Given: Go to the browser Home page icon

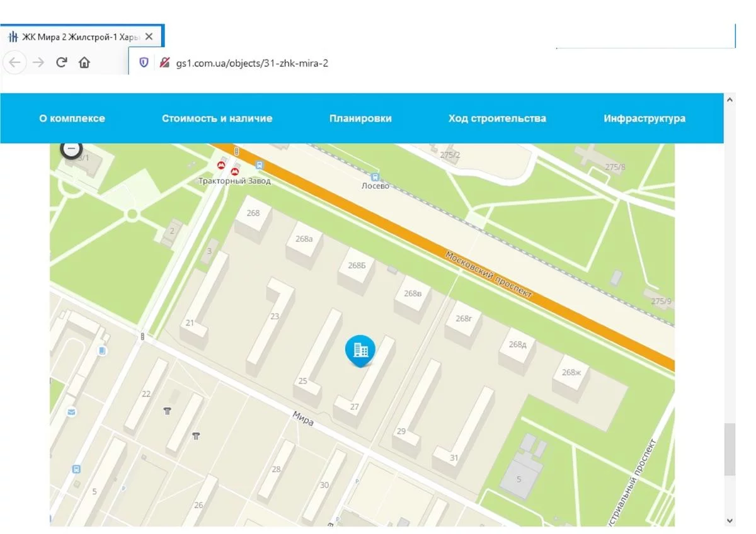Looking at the screenshot, I should click(84, 62).
